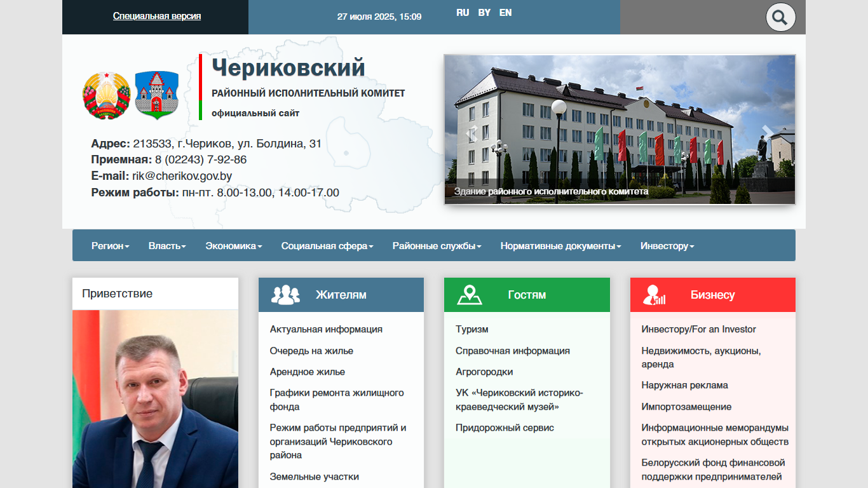Click the Belarus state emblem
This screenshot has width=868, height=488.
click(106, 95)
